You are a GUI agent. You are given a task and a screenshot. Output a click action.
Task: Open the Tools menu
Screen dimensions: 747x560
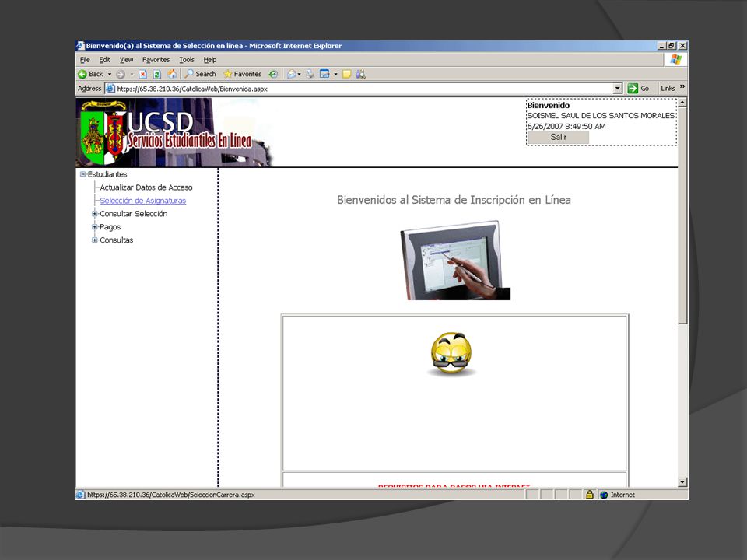tap(186, 60)
